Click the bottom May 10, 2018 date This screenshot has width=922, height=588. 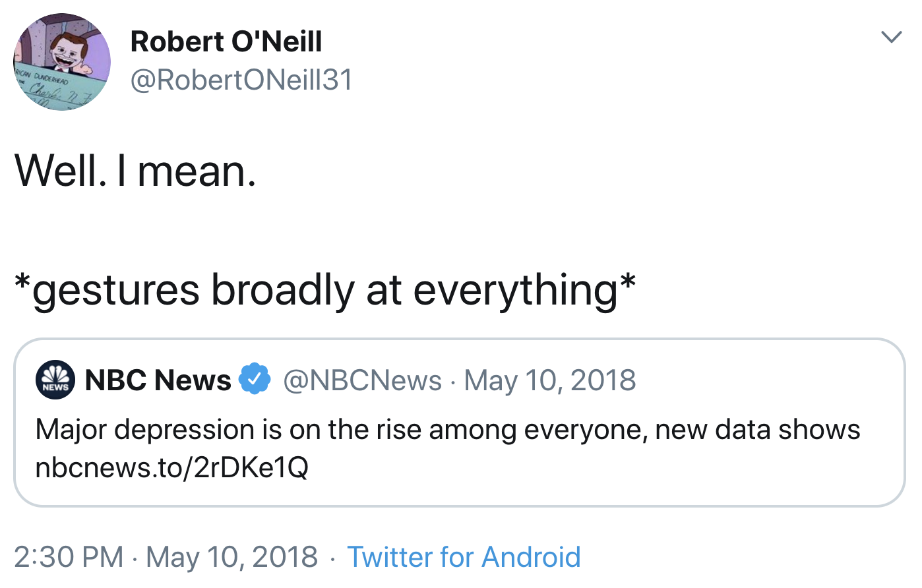pos(232,557)
